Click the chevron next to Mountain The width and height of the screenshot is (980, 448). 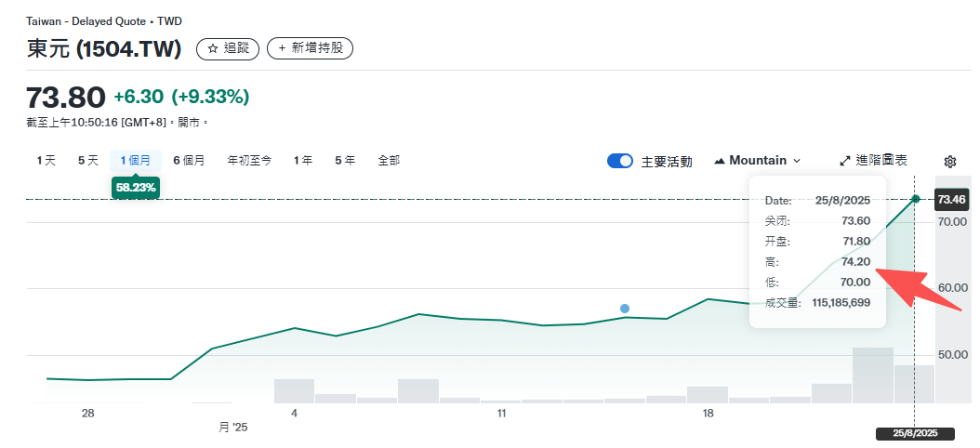797,161
